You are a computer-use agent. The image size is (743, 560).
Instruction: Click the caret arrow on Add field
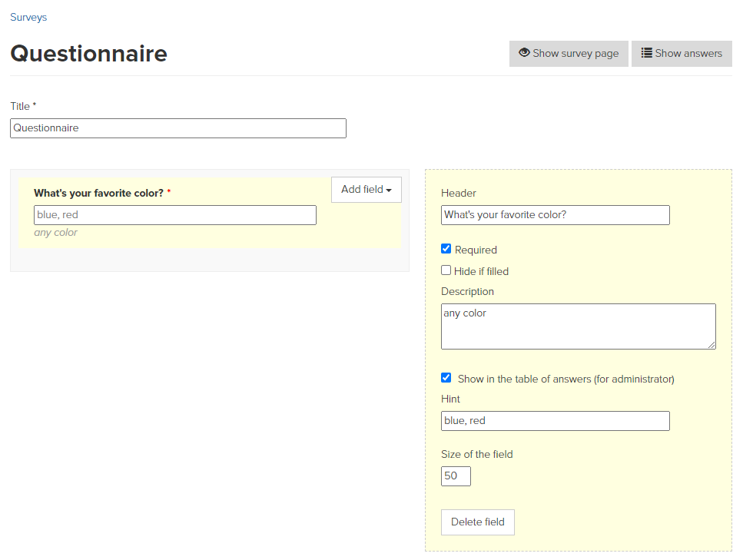pyautogui.click(x=389, y=191)
